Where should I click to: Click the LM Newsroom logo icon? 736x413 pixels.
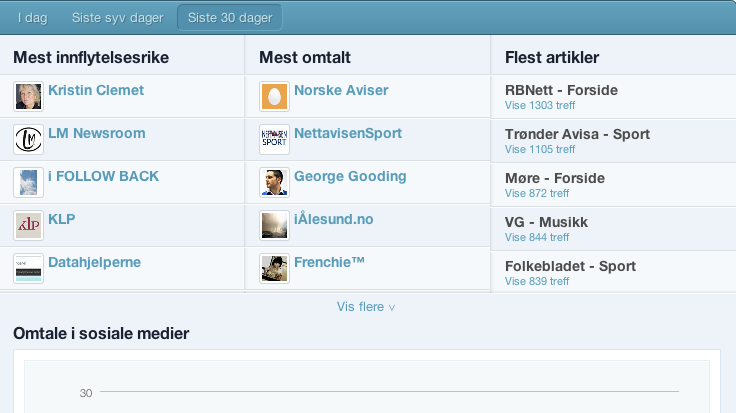28,139
